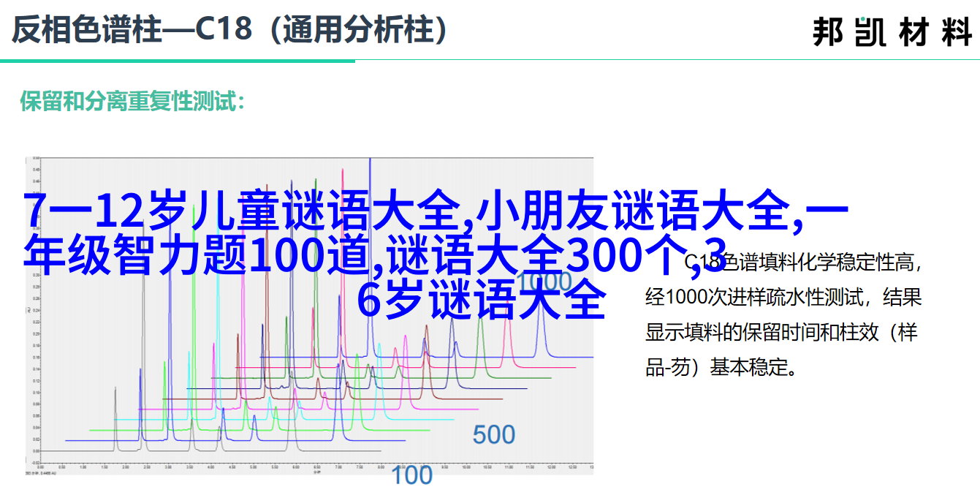Click the blue 6岁谜语大全 text
Screen dimensions: 980x498
coord(482,300)
